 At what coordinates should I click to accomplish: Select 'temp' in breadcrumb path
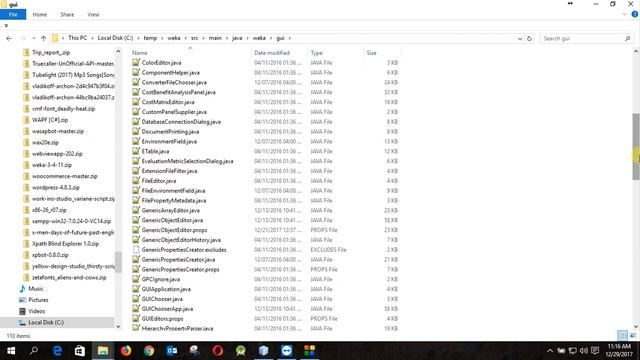pos(150,38)
